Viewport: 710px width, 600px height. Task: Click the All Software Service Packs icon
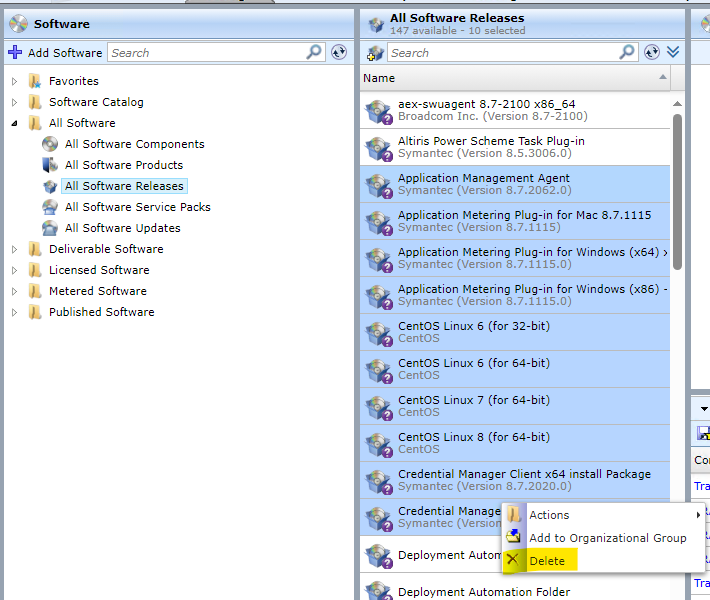50,207
